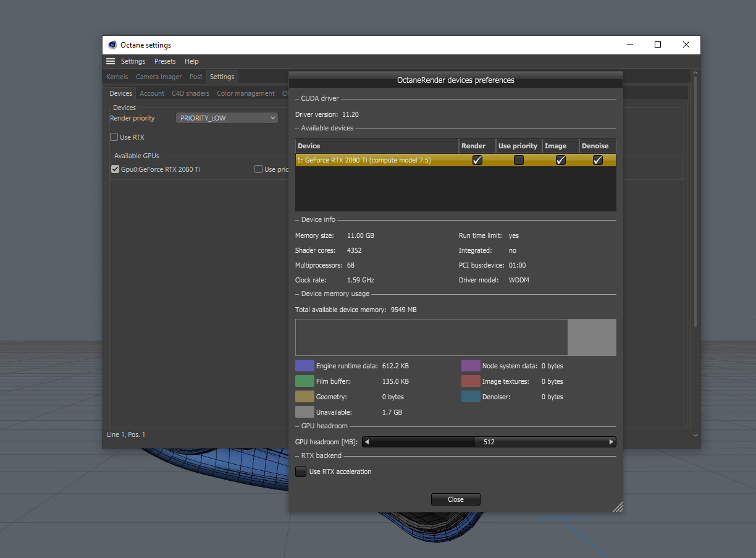Image resolution: width=756 pixels, height=558 pixels.
Task: Click the Image textures red swatch
Action: 471,381
